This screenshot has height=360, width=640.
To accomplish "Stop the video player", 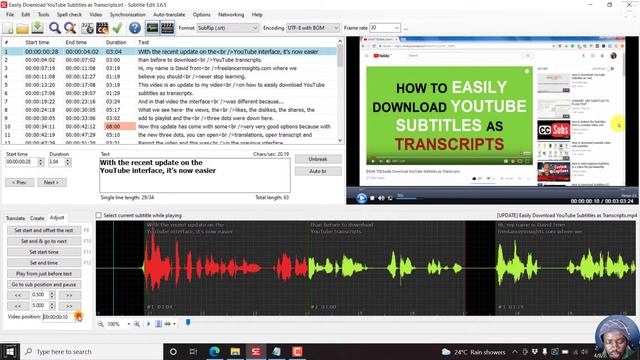I will pyautogui.click(x=372, y=198).
